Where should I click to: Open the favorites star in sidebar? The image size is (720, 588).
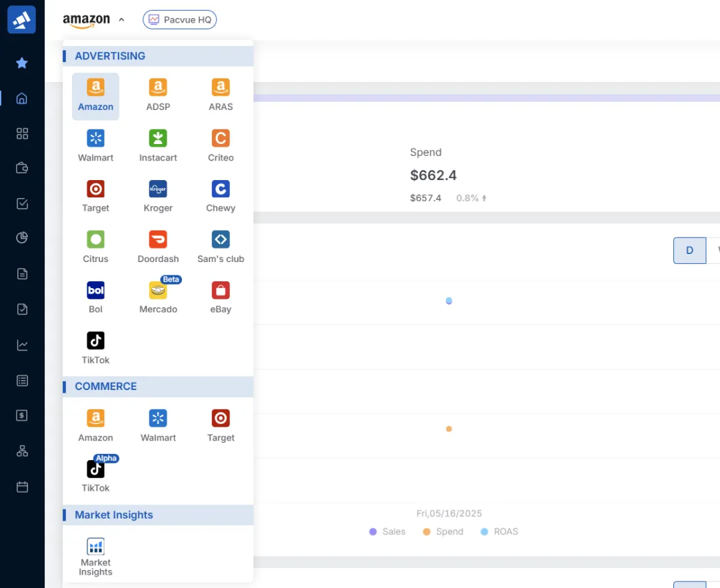(x=21, y=63)
